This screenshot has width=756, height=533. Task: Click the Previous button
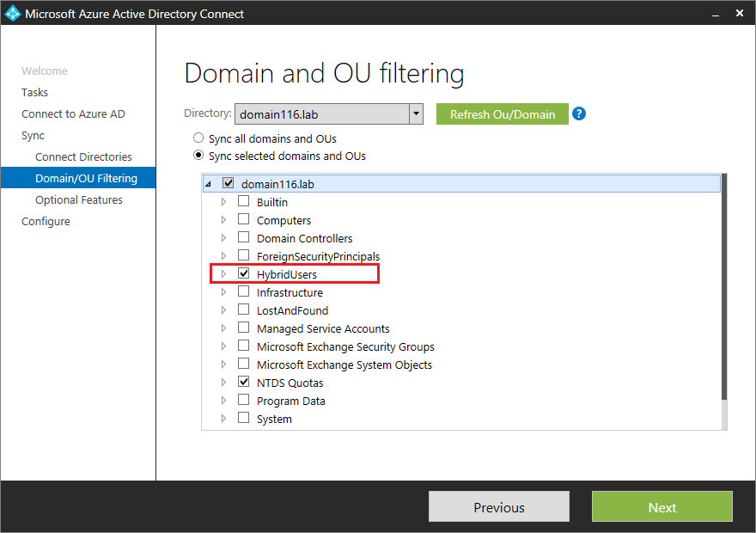click(x=499, y=507)
